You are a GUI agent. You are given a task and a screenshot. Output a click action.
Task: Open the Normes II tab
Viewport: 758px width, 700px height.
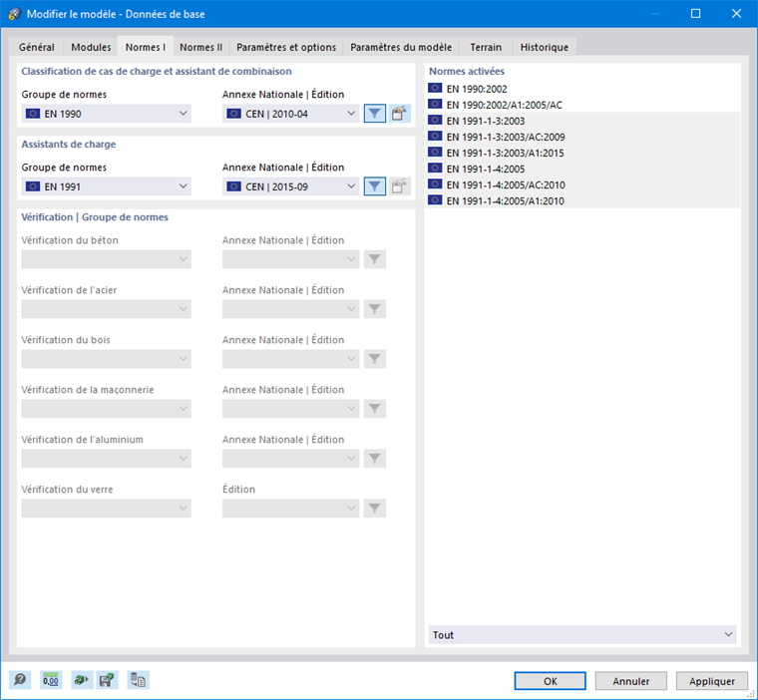pos(201,47)
